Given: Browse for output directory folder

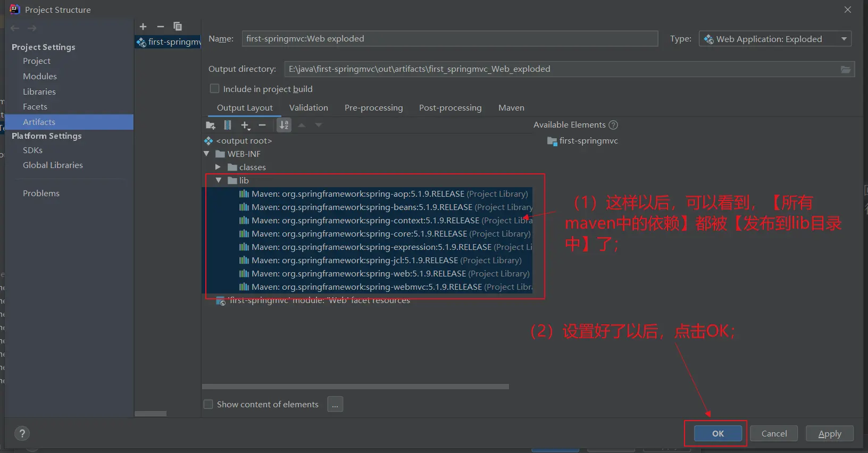Looking at the screenshot, I should pyautogui.click(x=846, y=70).
